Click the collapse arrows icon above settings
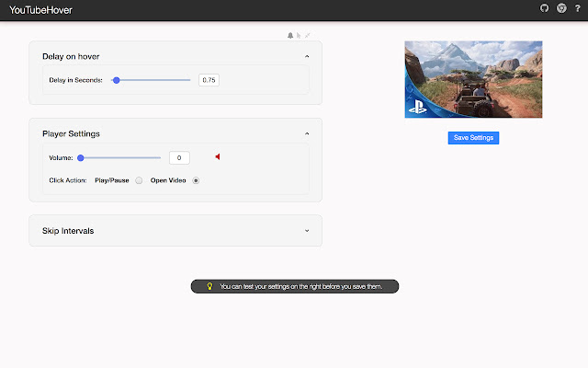The image size is (588, 368). tap(308, 35)
